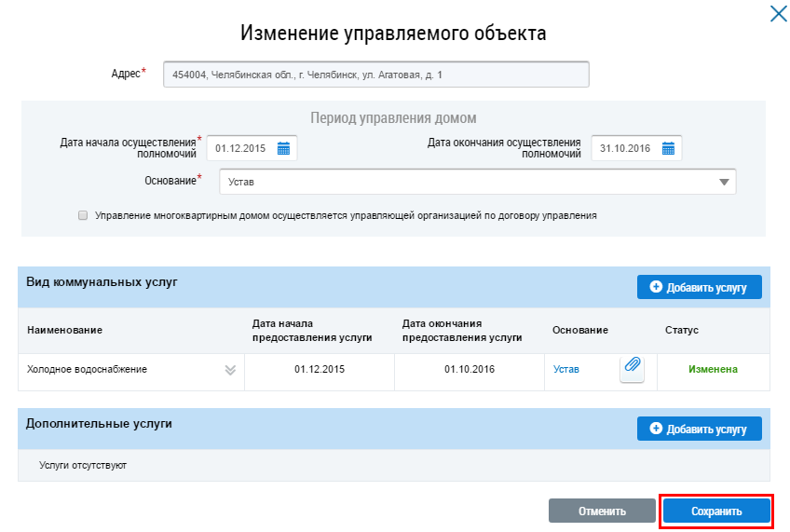Add an additional service via Добавить услугу

[x=699, y=429]
